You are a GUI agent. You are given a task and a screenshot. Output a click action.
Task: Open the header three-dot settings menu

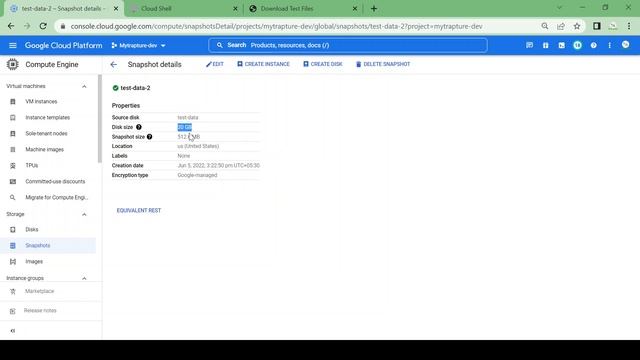point(609,45)
